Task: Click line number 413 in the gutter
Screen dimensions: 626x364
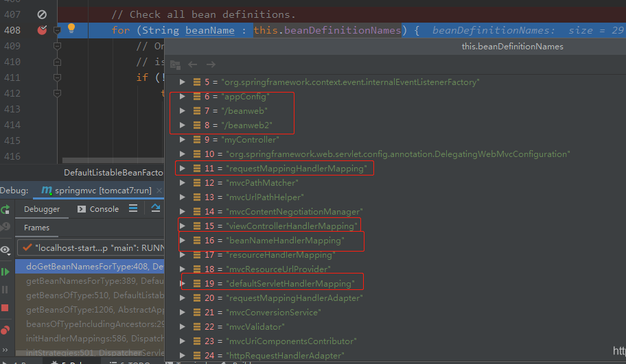Action: tap(12, 109)
